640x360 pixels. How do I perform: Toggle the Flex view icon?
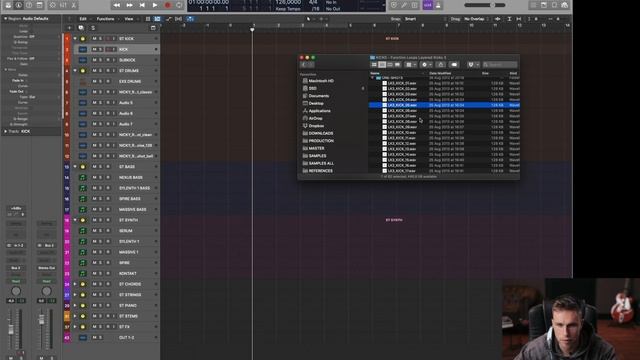point(178,19)
